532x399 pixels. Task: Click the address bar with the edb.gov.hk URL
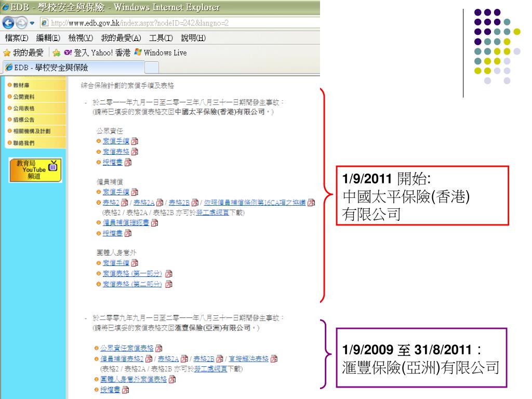(180, 23)
